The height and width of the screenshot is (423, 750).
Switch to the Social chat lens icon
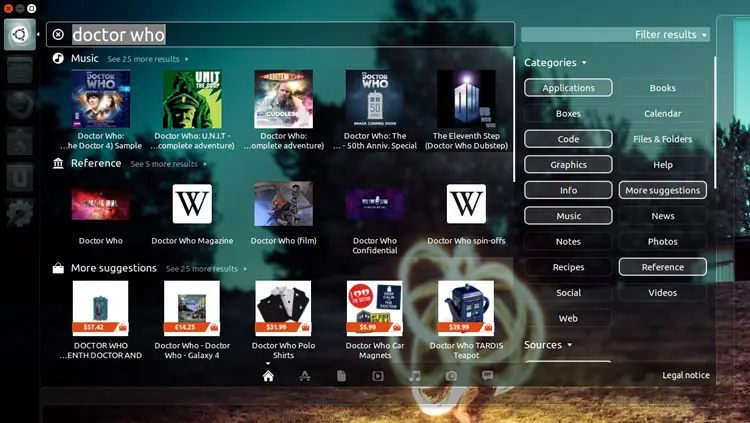click(x=487, y=376)
